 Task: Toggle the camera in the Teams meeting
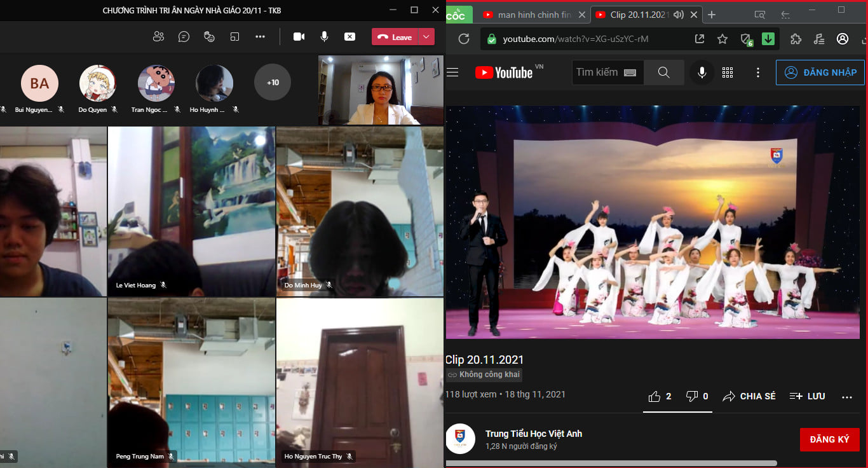(x=299, y=37)
